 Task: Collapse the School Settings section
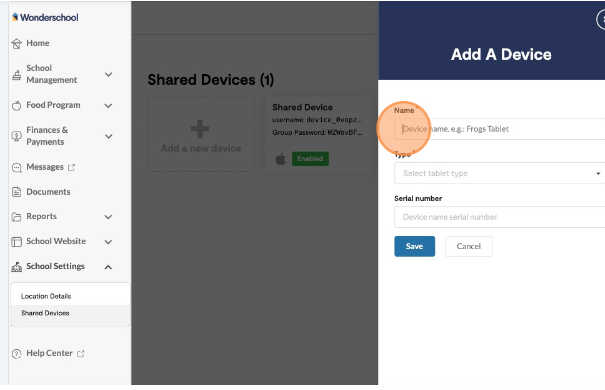(x=108, y=267)
